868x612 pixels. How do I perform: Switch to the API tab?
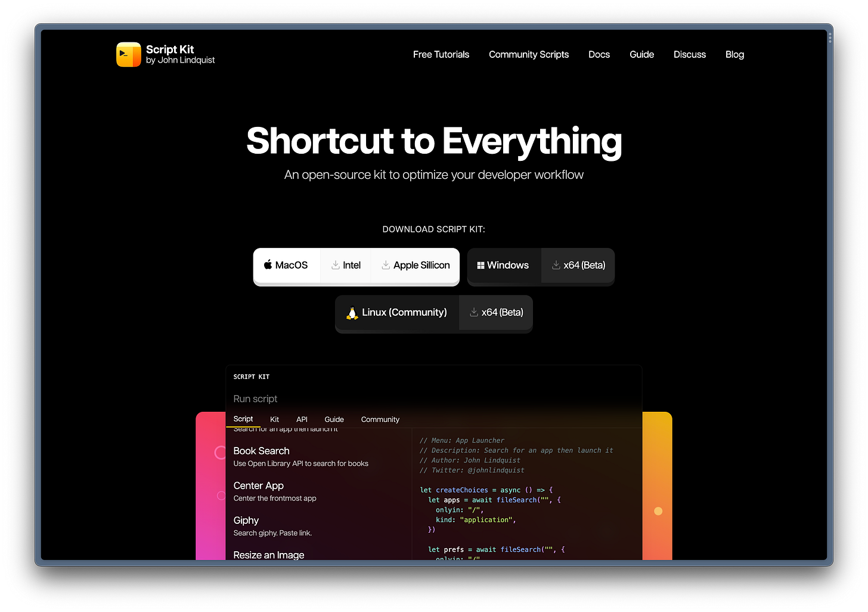pos(302,420)
